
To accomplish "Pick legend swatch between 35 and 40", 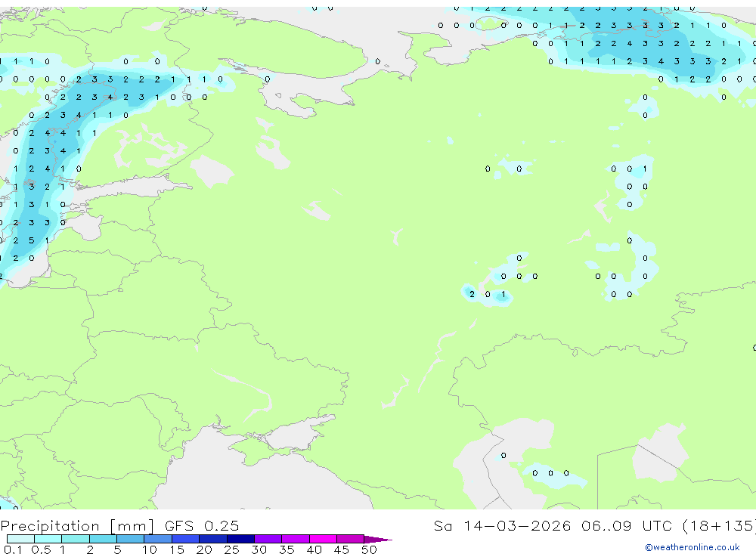I will tap(296, 539).
